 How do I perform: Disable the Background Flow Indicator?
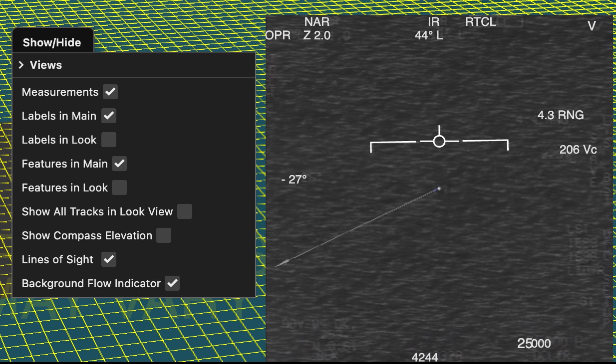coord(172,283)
